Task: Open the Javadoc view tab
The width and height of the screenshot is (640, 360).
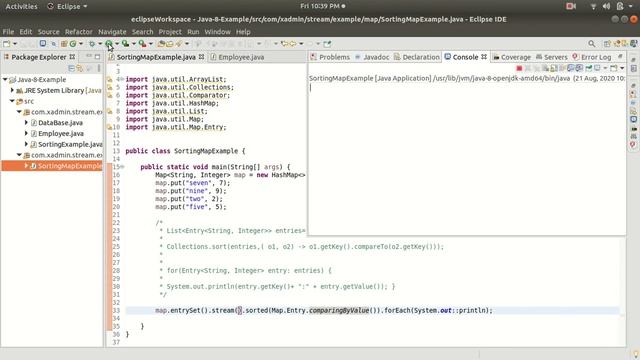Action: click(x=372, y=57)
